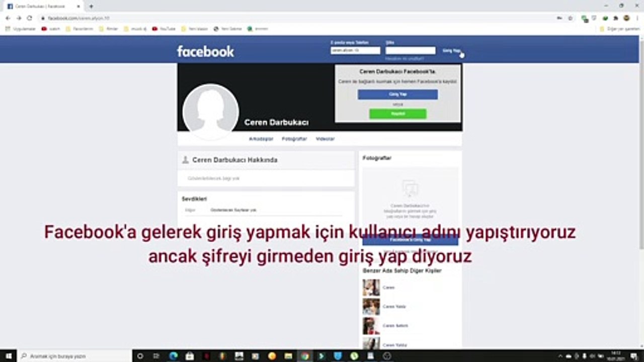Open the YouTube bookmark in the bookmarks bar
This screenshot has width=644, height=362.
tap(164, 29)
